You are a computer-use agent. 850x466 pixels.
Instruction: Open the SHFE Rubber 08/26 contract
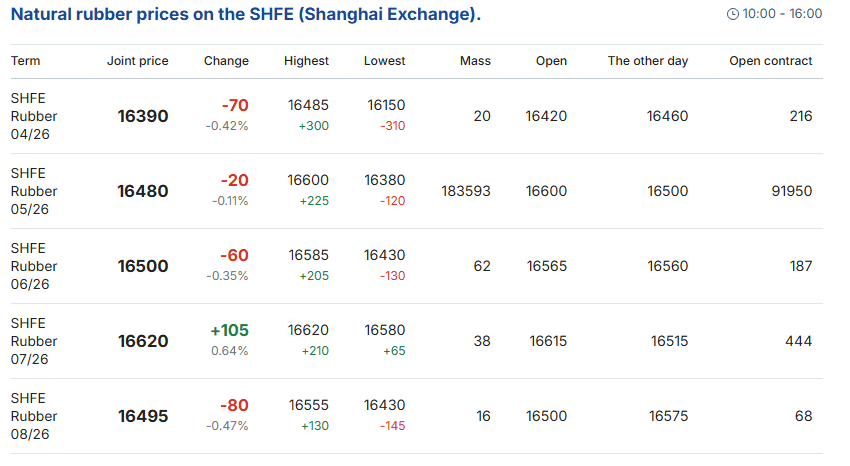(x=34, y=416)
